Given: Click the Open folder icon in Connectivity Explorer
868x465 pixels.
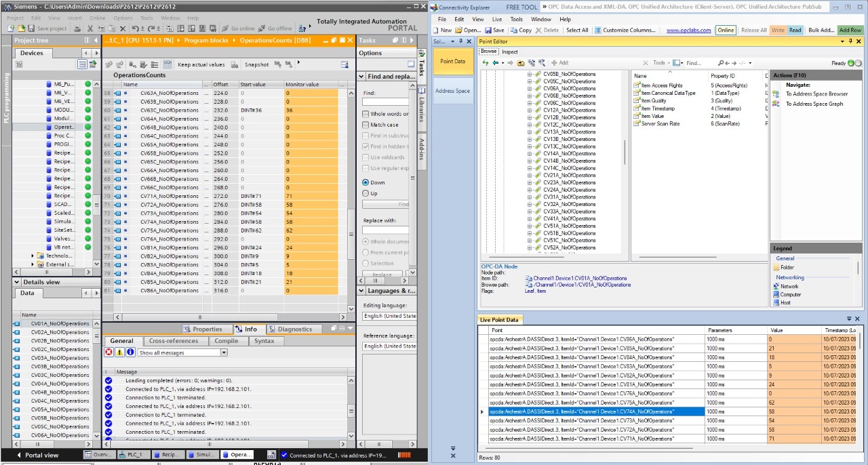Looking at the screenshot, I should (459, 31).
